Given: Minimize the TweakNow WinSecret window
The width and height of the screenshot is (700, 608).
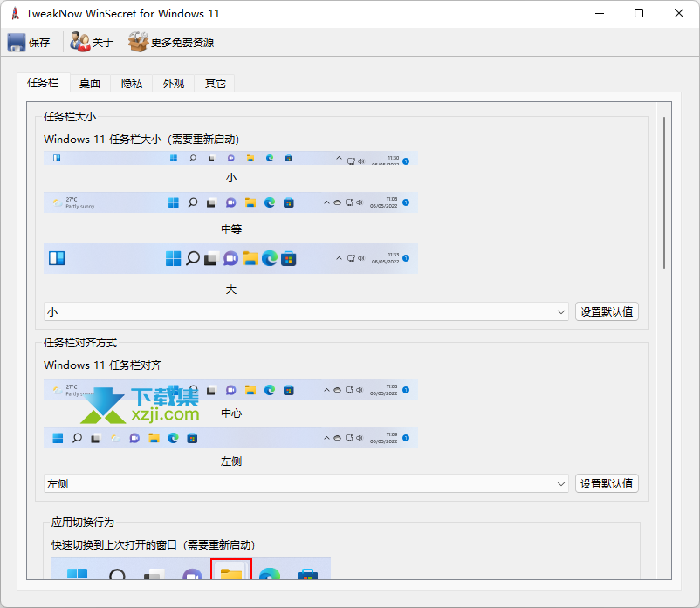Looking at the screenshot, I should point(600,13).
